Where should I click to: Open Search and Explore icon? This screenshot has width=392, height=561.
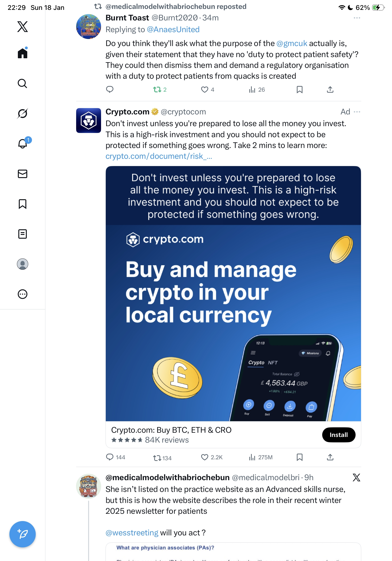click(x=23, y=84)
